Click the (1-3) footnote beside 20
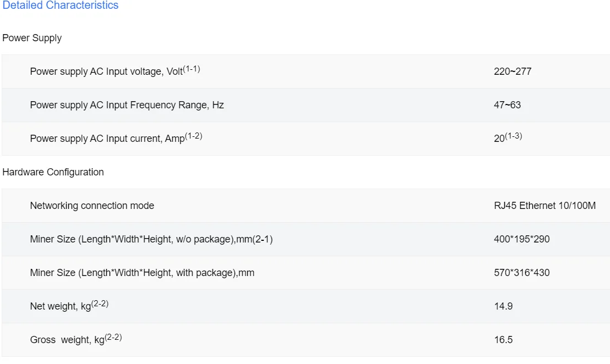 (x=514, y=136)
